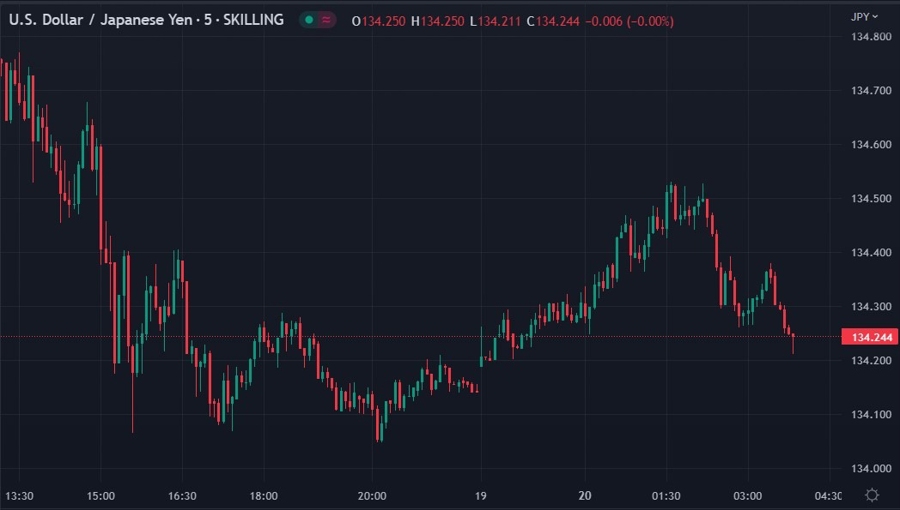Click the 134.600 price axis label
This screenshot has height=510, width=900.
coord(871,145)
